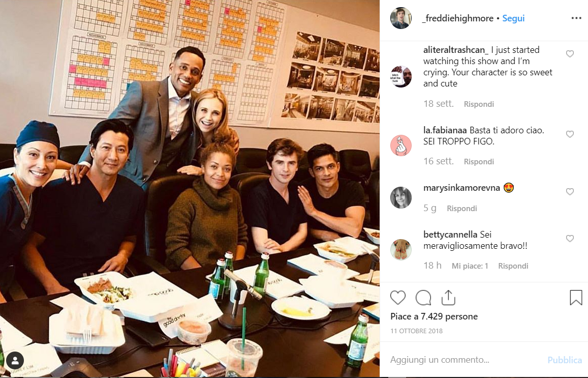Screen dimensions: 588x378
Task: Follow the account via Segui
Action: pos(513,18)
